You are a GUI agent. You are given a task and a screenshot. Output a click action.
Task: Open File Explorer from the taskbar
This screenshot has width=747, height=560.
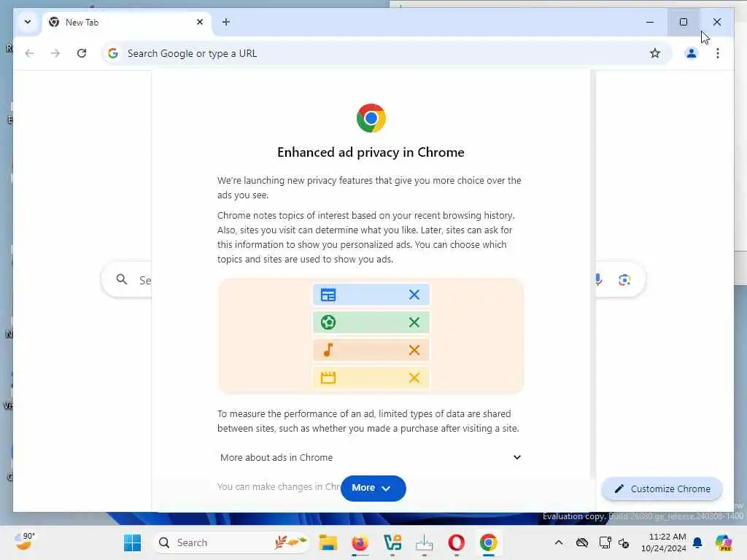(328, 542)
